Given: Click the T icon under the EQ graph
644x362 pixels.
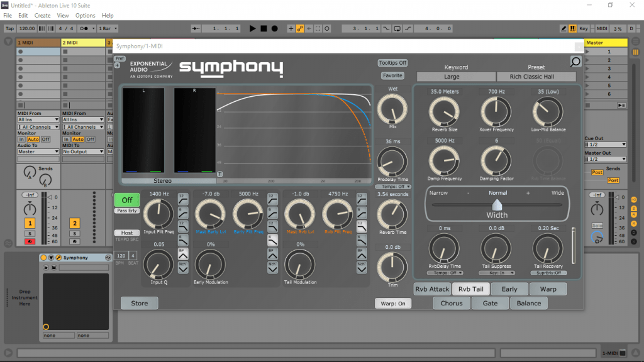Looking at the screenshot, I should coord(219,174).
